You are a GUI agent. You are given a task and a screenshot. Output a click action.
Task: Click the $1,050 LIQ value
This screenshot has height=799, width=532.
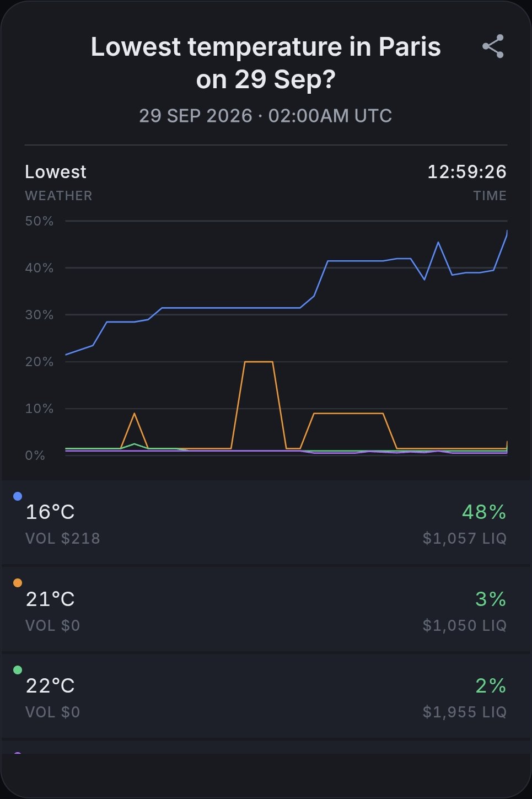click(x=465, y=625)
